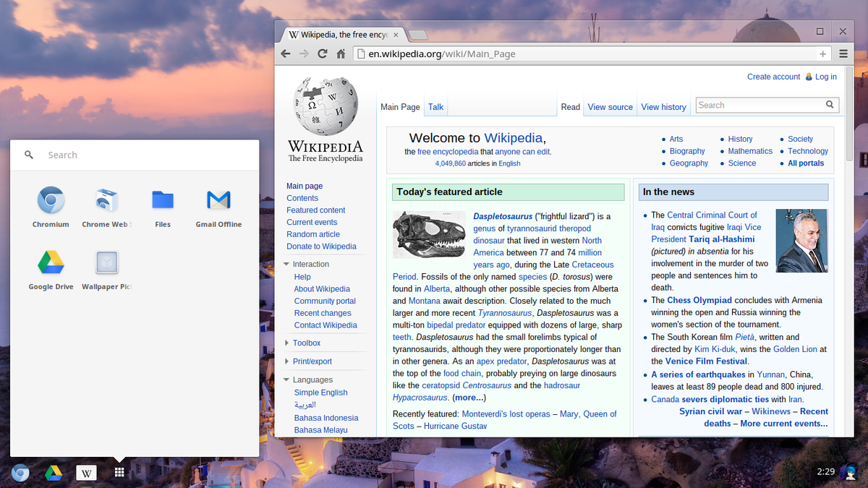Click the magnifier icon in Wikipedia search
The width and height of the screenshot is (868, 488).
pyautogui.click(x=830, y=105)
